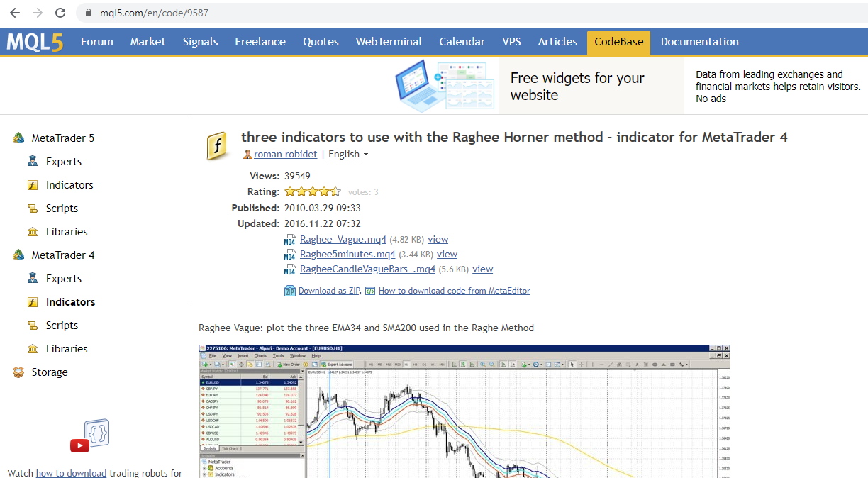The height and width of the screenshot is (478, 868).
Task: Click MQ4 file icon for Raghee_Vague
Action: pyautogui.click(x=289, y=240)
